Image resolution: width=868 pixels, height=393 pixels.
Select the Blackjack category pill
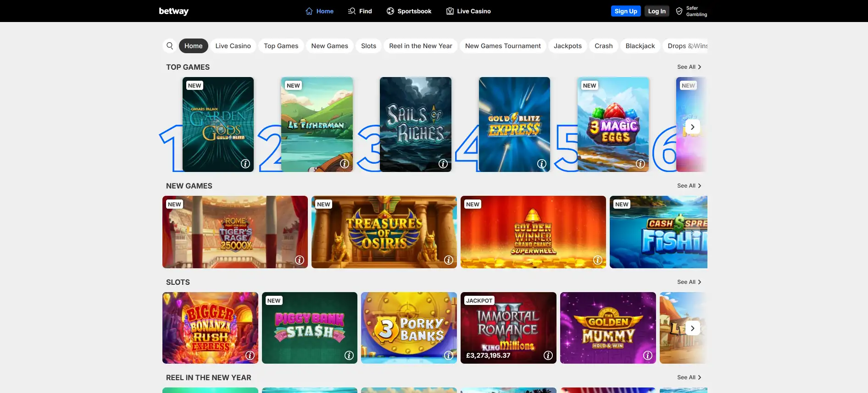click(640, 46)
